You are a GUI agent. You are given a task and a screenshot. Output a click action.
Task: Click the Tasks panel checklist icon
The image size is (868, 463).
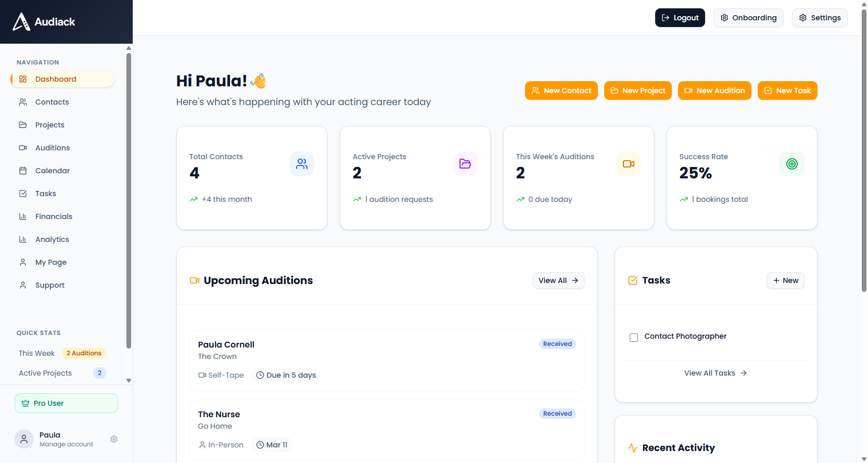point(633,280)
